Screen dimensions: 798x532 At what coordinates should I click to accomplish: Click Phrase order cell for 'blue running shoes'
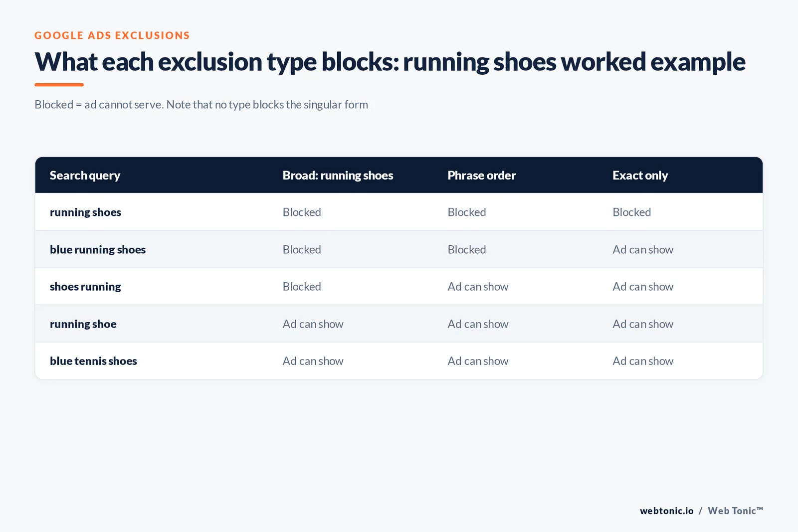coord(467,250)
